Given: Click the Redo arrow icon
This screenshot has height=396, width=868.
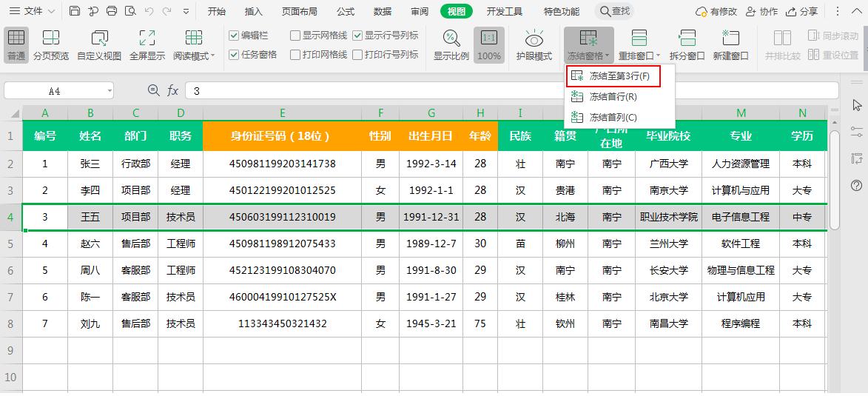Looking at the screenshot, I should coord(166,11).
